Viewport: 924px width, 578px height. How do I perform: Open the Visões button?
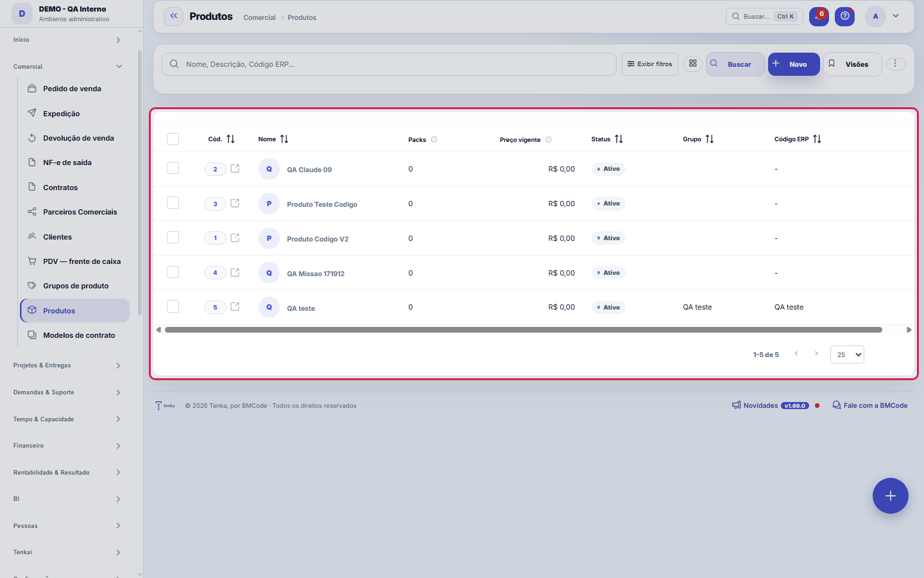[853, 64]
